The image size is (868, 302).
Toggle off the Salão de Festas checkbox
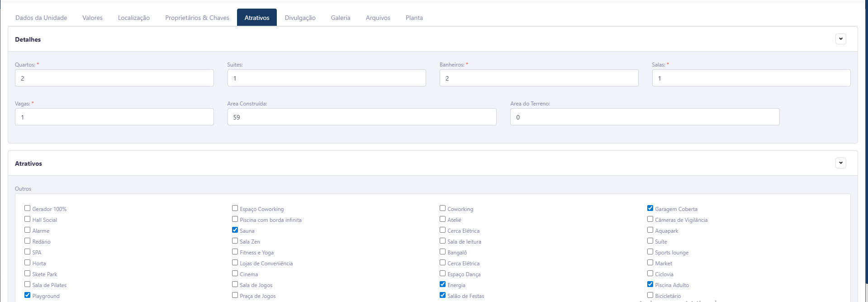pyautogui.click(x=442, y=295)
